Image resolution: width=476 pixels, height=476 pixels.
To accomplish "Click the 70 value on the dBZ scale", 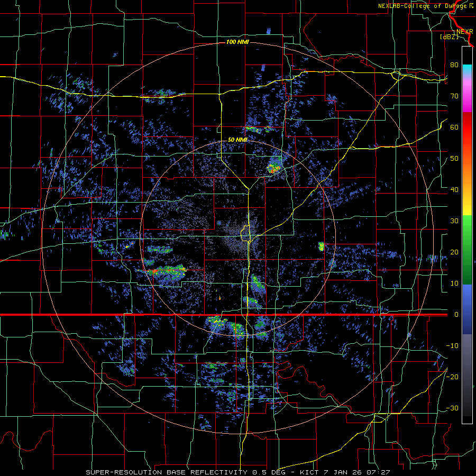I will (x=454, y=96).
